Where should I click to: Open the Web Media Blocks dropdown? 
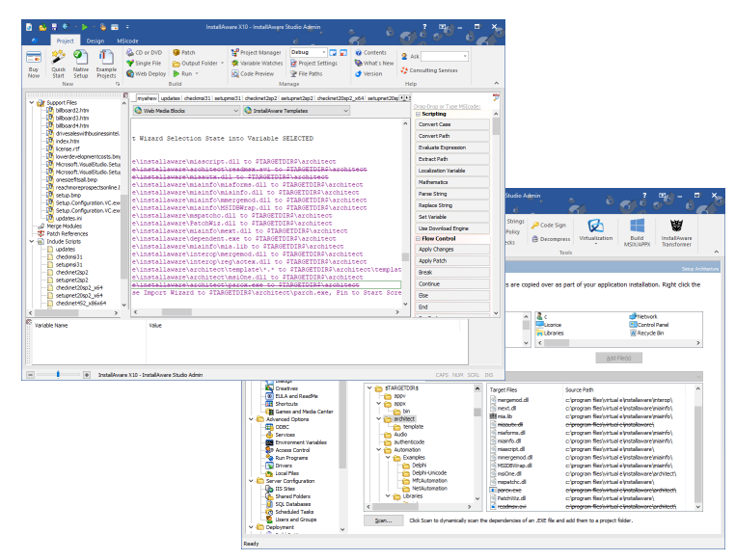coord(235,111)
